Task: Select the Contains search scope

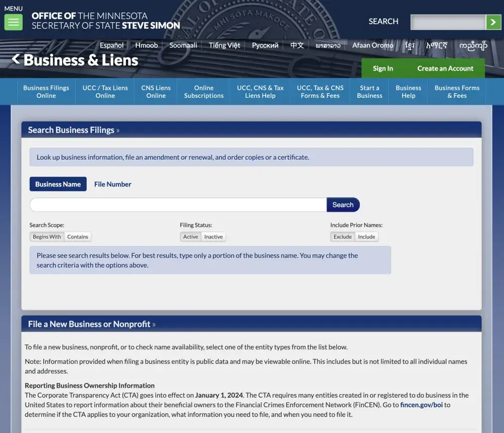Action: [78, 237]
